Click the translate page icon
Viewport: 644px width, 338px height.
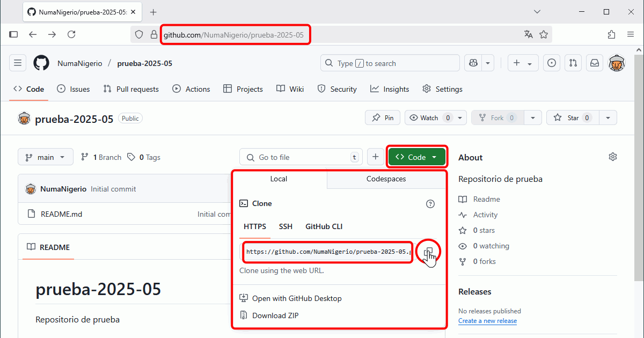tap(529, 34)
